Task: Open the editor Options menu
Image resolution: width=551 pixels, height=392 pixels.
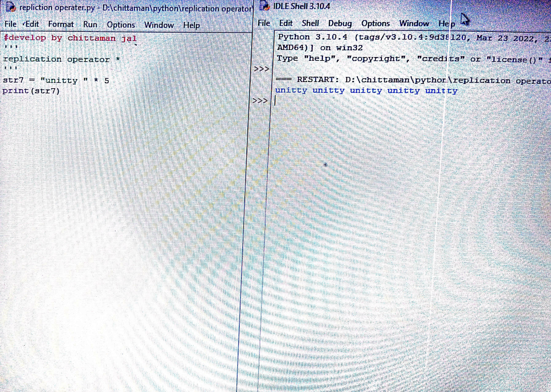Action: [x=121, y=25]
